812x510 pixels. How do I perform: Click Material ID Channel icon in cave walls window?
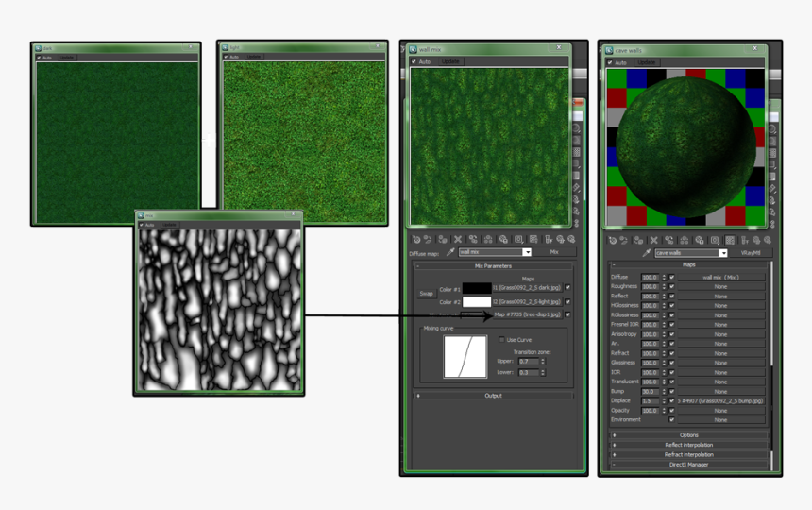[715, 240]
